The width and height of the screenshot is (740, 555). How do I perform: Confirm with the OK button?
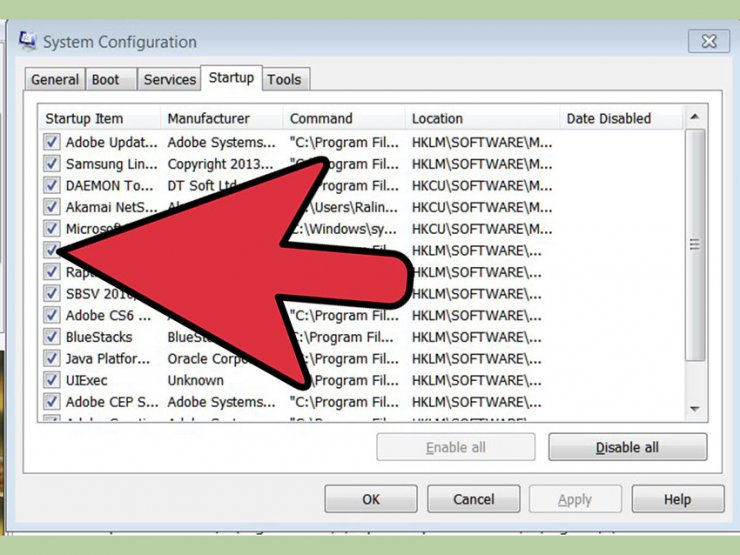[x=371, y=499]
